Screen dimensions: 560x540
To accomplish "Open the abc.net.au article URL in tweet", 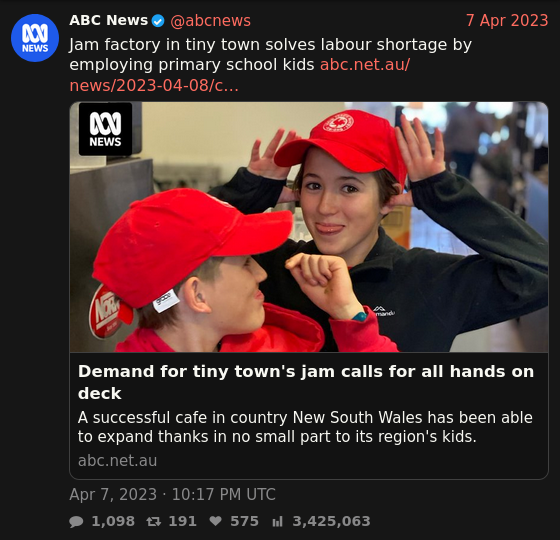I will (240, 75).
